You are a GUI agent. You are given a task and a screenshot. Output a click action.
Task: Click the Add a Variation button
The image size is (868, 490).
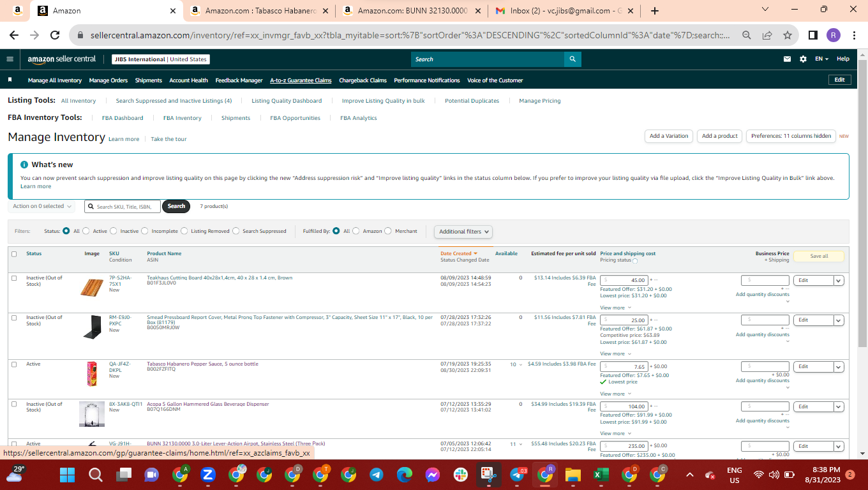[669, 136]
